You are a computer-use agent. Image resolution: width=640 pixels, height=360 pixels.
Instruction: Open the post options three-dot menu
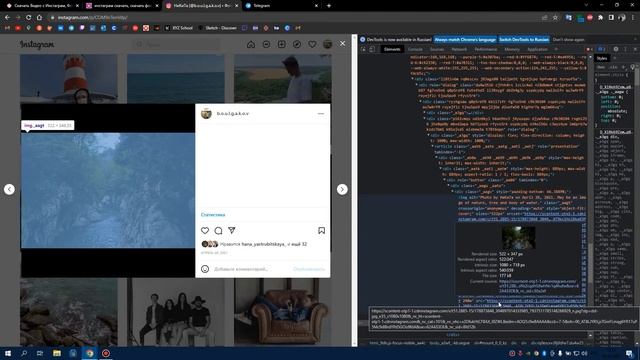[321, 113]
